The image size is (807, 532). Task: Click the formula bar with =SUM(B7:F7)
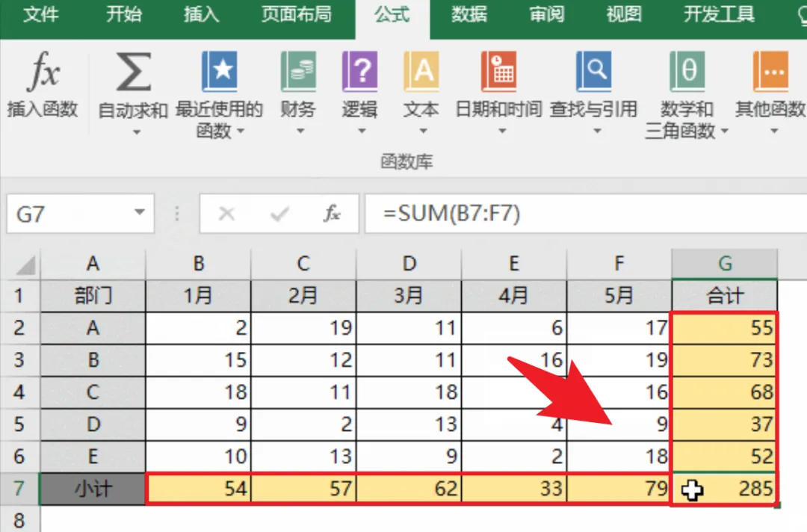(x=586, y=214)
